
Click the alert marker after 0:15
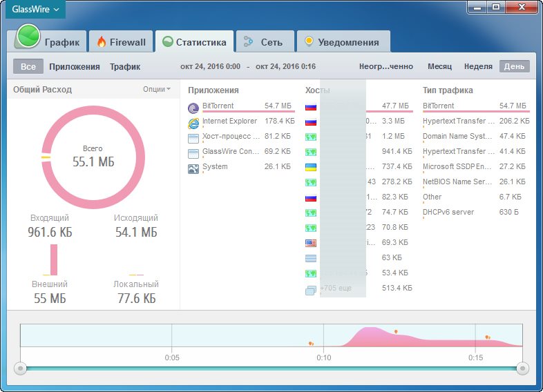[x=488, y=337]
